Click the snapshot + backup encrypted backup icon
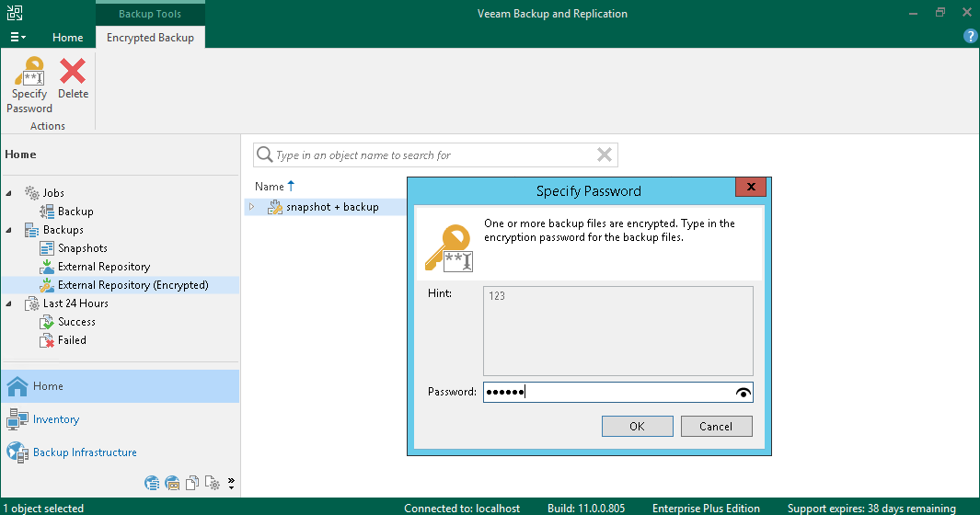Viewport: 980px width, 515px height. [x=275, y=207]
